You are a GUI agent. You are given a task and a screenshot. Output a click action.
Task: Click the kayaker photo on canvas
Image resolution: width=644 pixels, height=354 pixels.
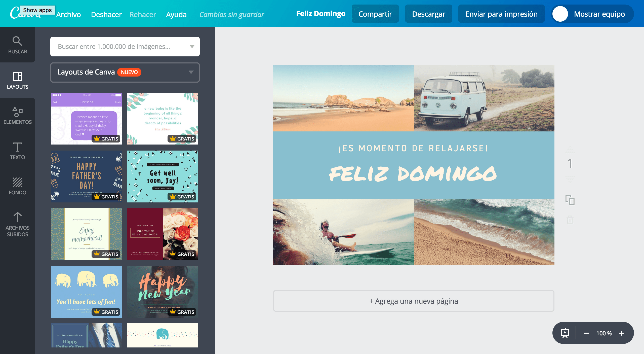point(344,232)
